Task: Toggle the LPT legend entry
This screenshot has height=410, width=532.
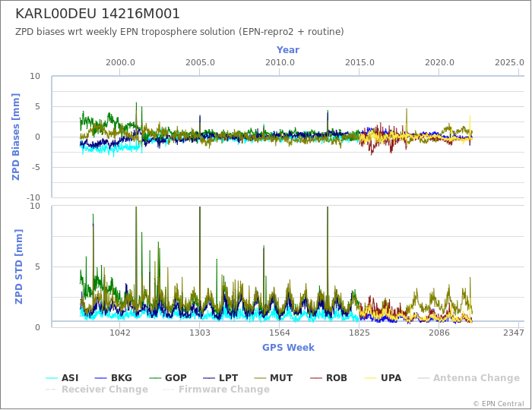Action: 220,378
